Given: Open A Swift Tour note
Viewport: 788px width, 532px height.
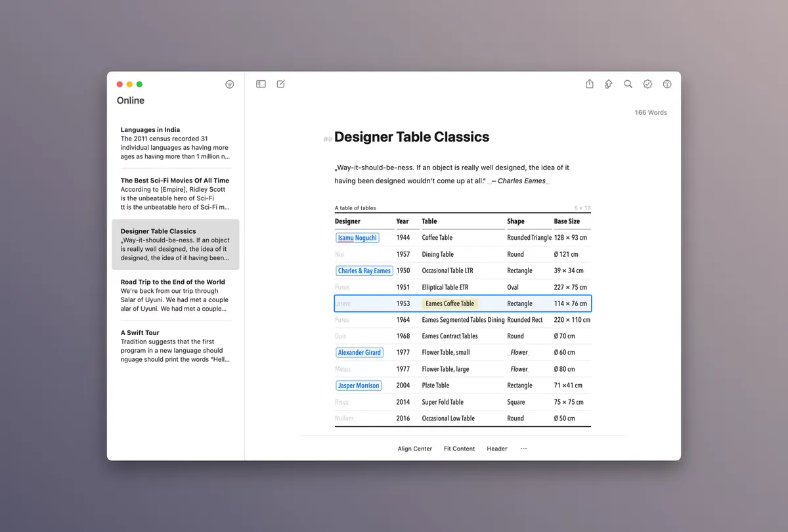Looking at the screenshot, I should pyautogui.click(x=175, y=346).
